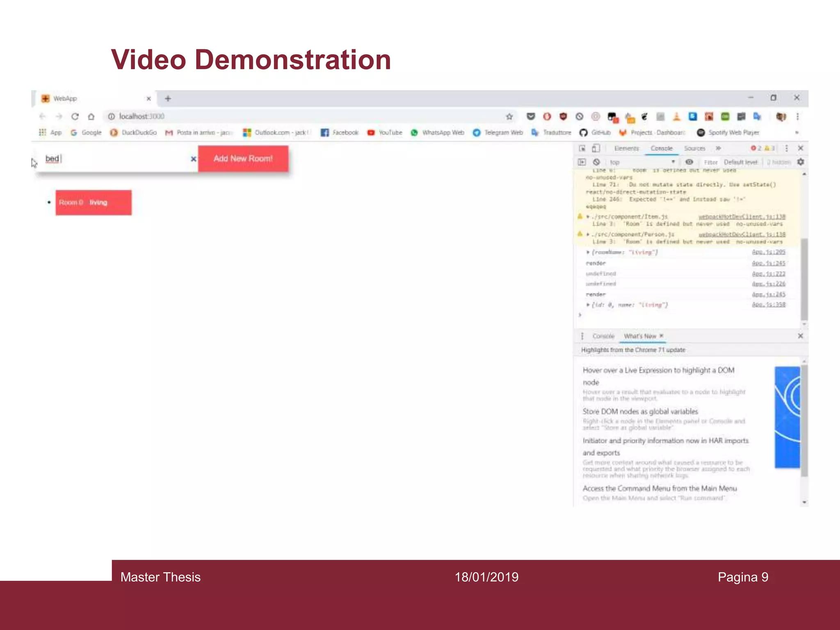The width and height of the screenshot is (840, 630).
Task: Open the DevTools three-dot menu
Action: tap(786, 148)
